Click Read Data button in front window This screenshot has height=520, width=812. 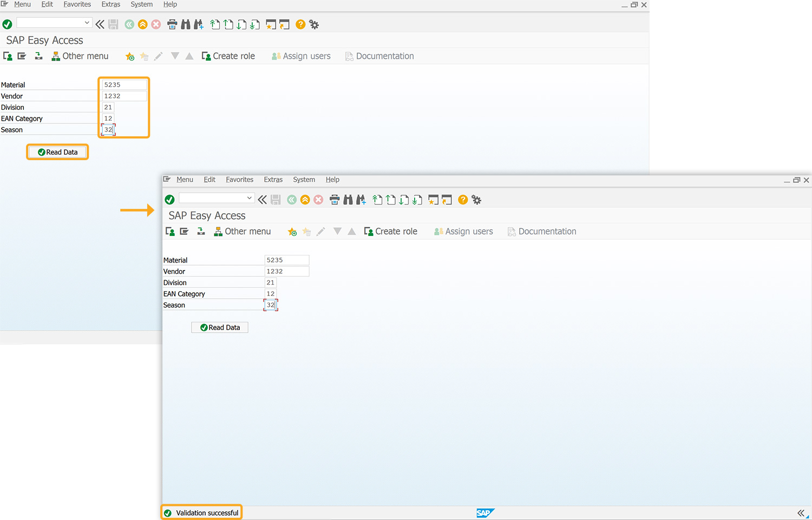[x=220, y=327]
